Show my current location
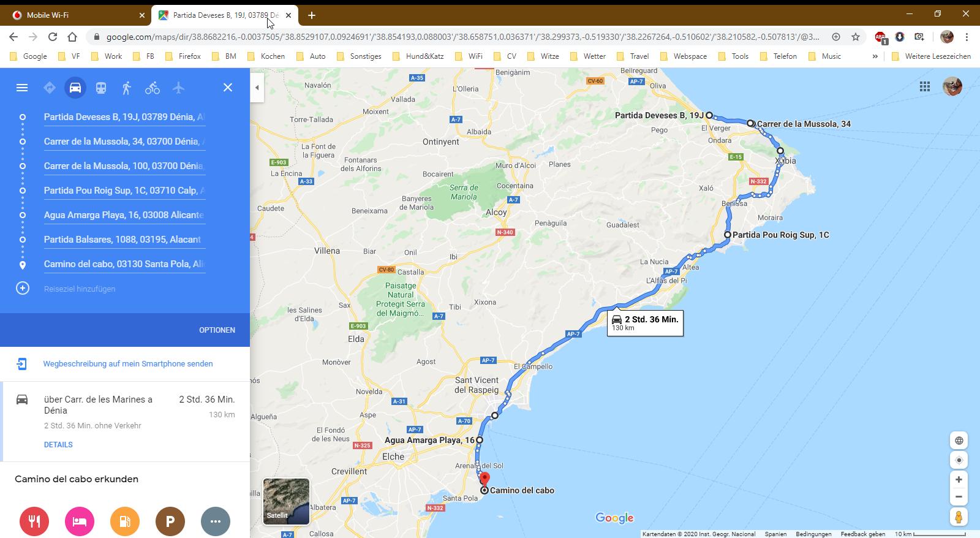Viewport: 980px width, 538px height. [959, 460]
